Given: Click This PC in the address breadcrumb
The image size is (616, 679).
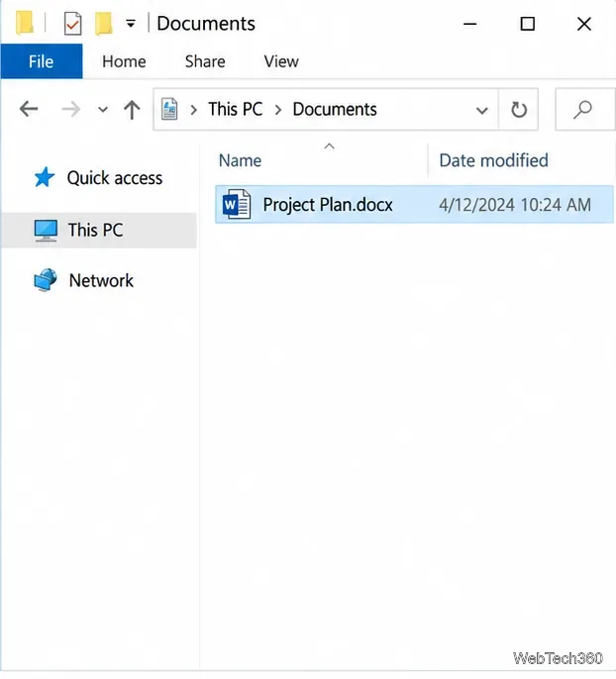Looking at the screenshot, I should (x=236, y=109).
